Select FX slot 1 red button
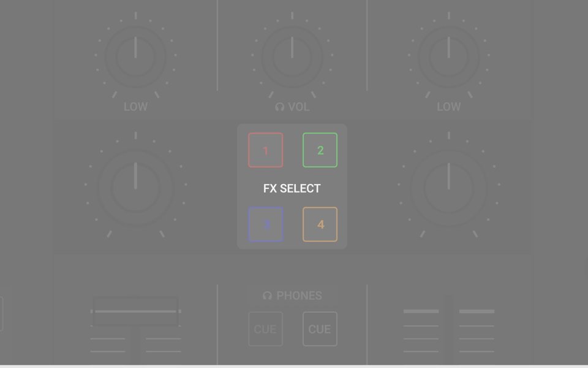The width and height of the screenshot is (588, 368). click(x=265, y=150)
